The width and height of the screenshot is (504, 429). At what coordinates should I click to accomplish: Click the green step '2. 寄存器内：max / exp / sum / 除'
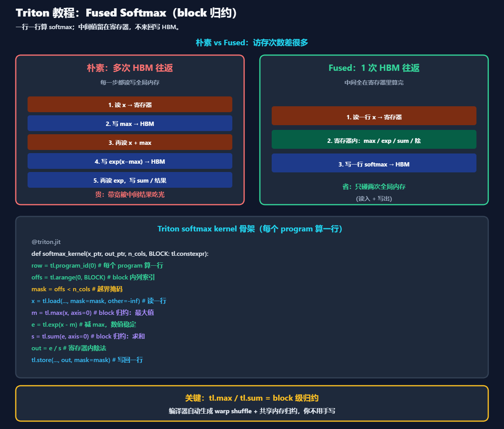(374, 139)
